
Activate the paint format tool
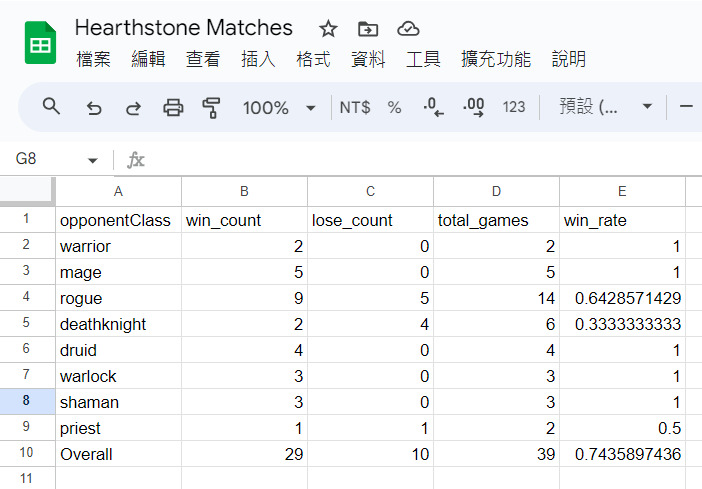tap(211, 107)
